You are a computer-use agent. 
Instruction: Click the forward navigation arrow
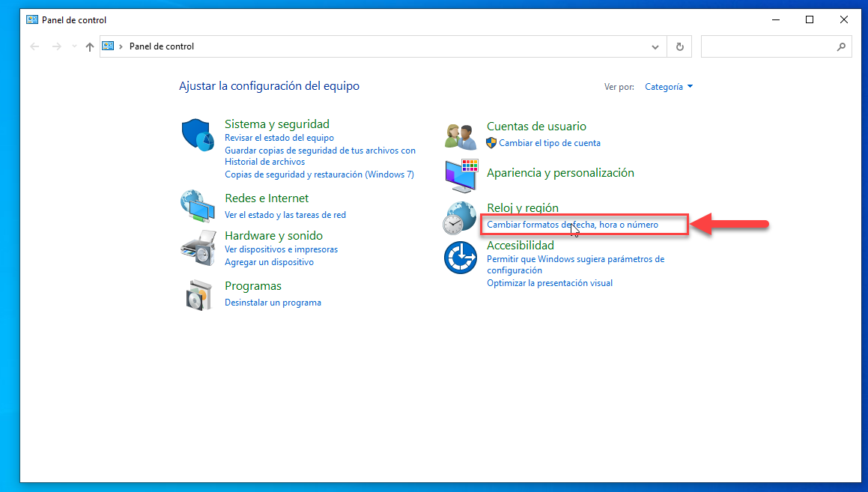(x=56, y=46)
